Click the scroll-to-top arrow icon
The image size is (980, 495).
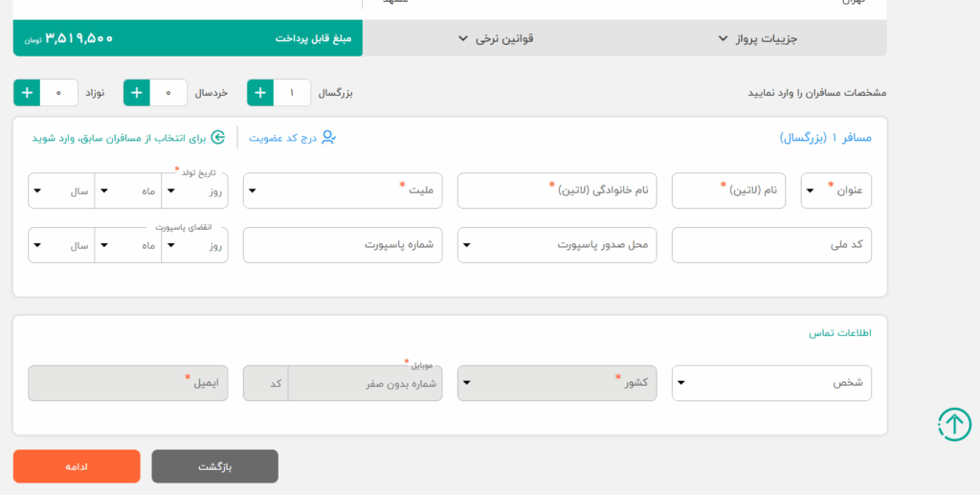[953, 424]
